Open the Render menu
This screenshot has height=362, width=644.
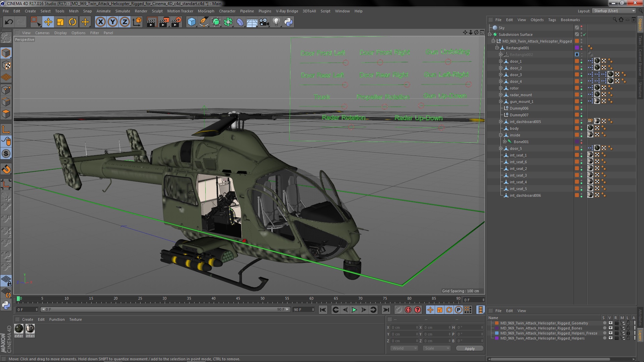point(141,11)
